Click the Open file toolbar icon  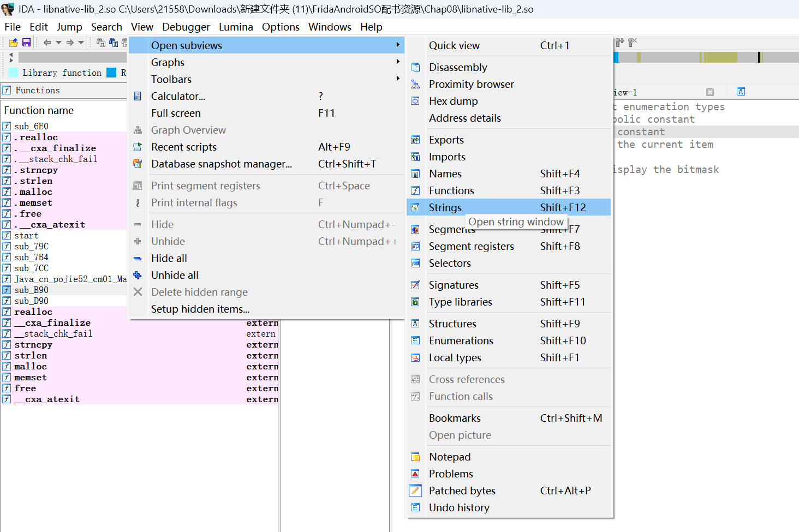(13, 43)
